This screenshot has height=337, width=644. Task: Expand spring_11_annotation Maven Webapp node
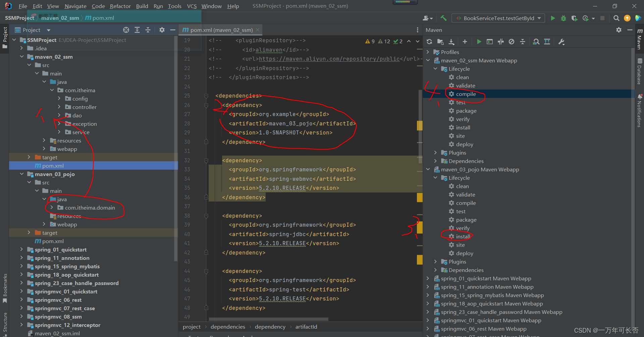click(x=428, y=287)
